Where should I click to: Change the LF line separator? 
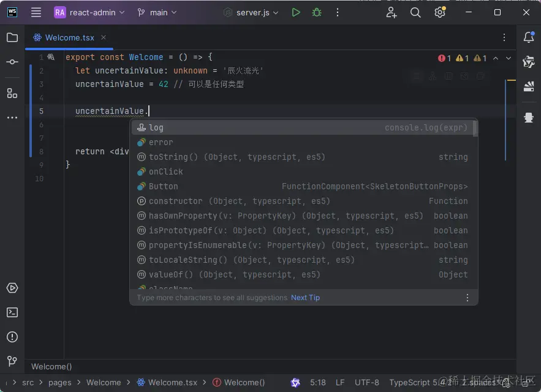(x=340, y=382)
